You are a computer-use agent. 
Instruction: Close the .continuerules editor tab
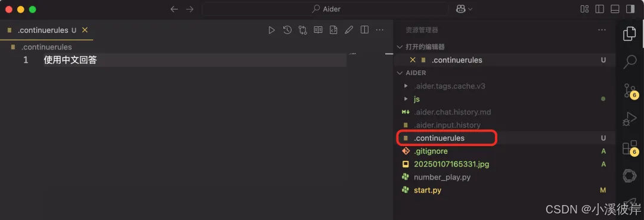point(85,30)
